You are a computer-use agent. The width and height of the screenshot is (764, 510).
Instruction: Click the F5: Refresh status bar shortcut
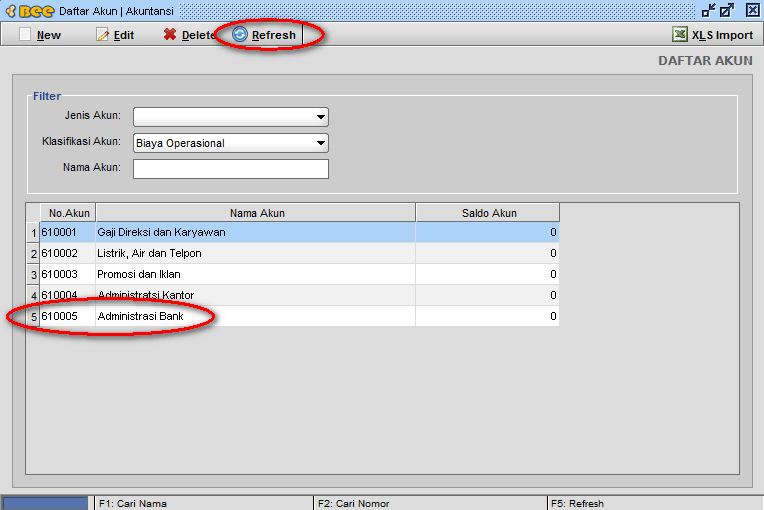[x=586, y=503]
